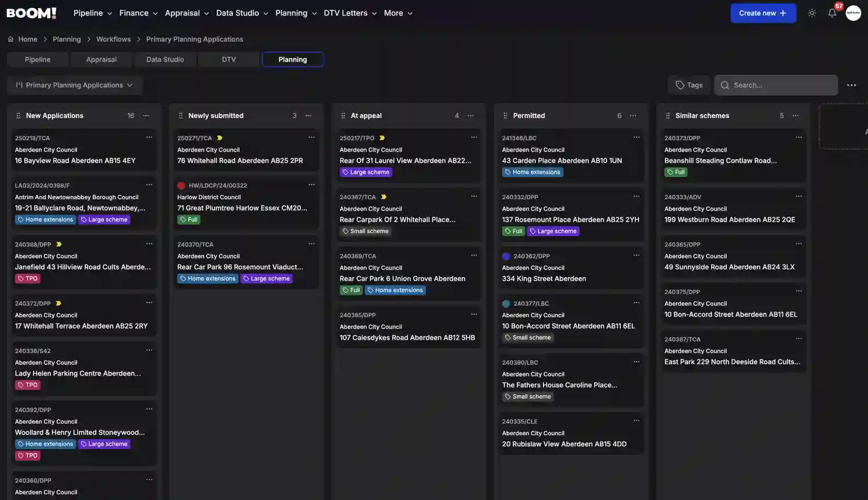Open options for card 250217/TPO
This screenshot has width=868, height=500.
pos(474,137)
